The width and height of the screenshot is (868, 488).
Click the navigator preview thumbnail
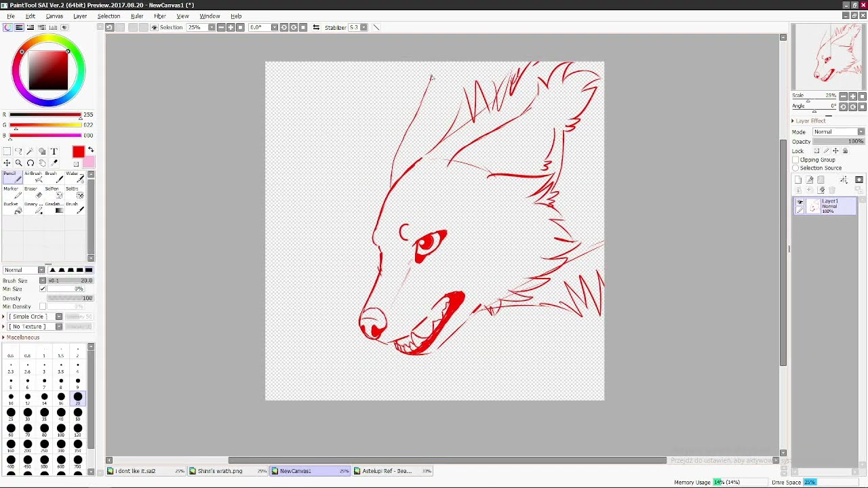tap(828, 57)
